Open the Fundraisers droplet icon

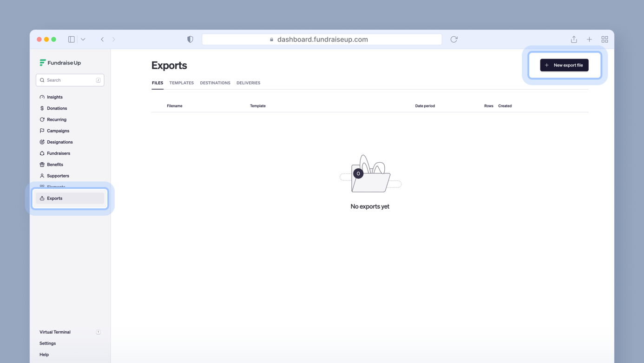pos(42,153)
